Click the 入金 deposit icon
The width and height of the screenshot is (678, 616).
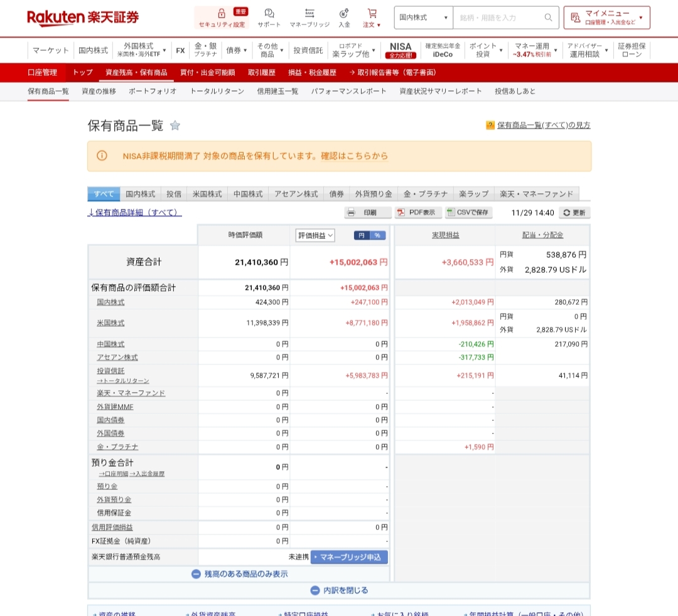point(343,13)
